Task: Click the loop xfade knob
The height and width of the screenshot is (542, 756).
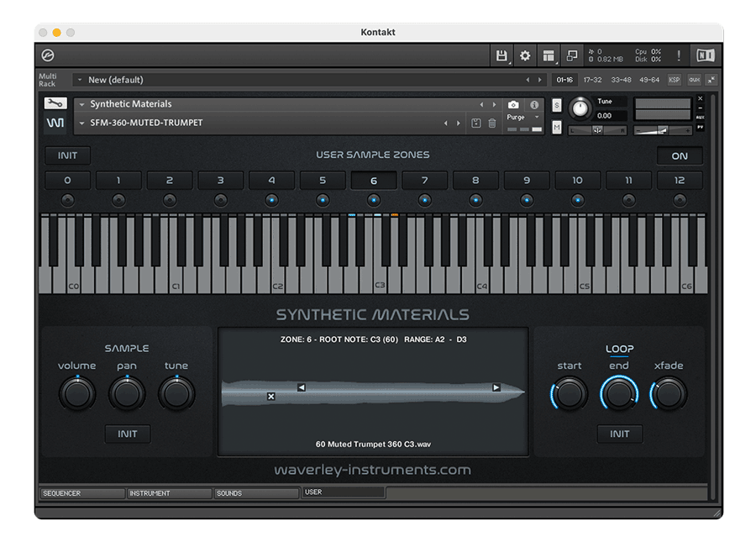Action: (669, 393)
